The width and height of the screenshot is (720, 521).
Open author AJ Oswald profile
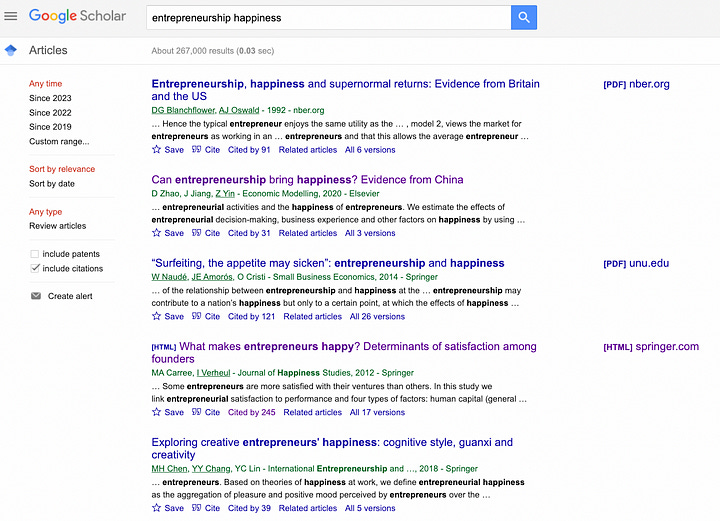(x=239, y=110)
